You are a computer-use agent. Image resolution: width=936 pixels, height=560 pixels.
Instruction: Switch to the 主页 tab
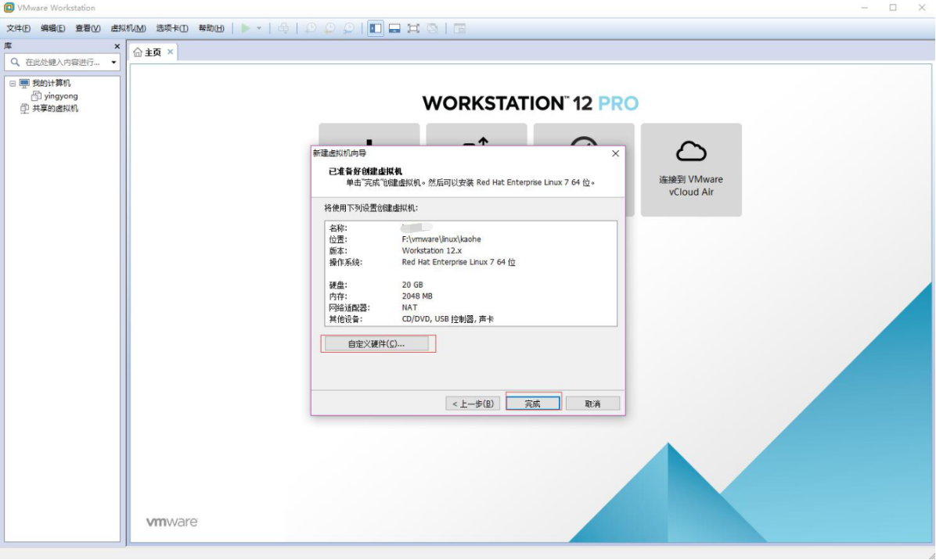pos(153,52)
